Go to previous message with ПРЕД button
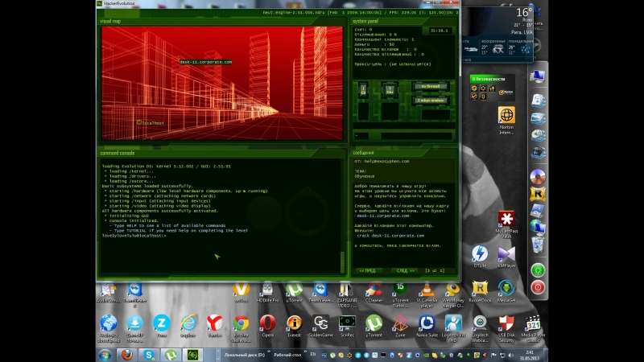This screenshot has width=644, height=362. pos(368,270)
